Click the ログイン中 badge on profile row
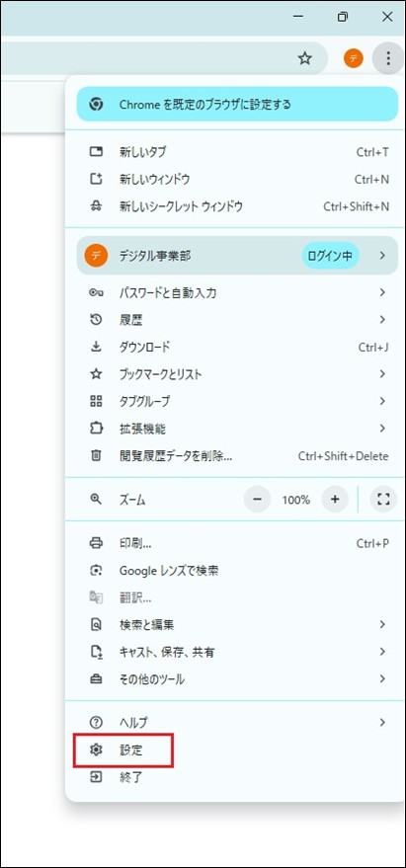This screenshot has width=406, height=868. point(331,255)
